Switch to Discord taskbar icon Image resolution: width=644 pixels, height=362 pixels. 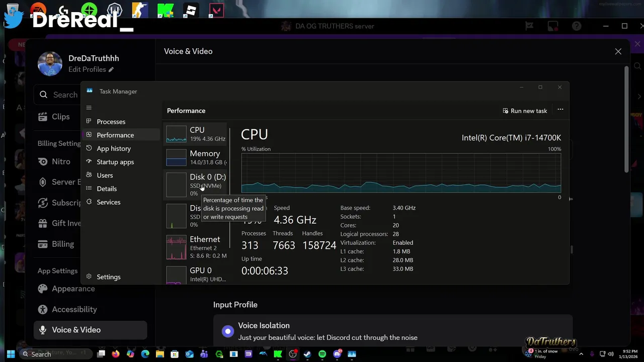click(x=337, y=354)
